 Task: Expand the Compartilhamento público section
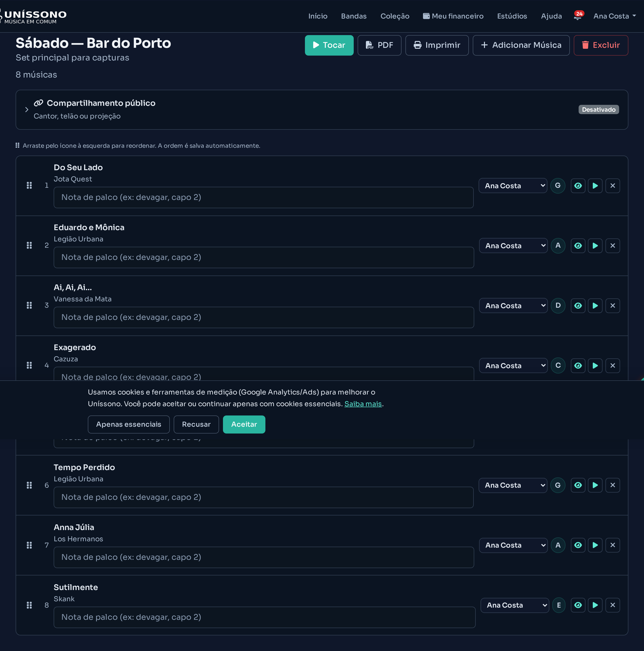[322, 109]
